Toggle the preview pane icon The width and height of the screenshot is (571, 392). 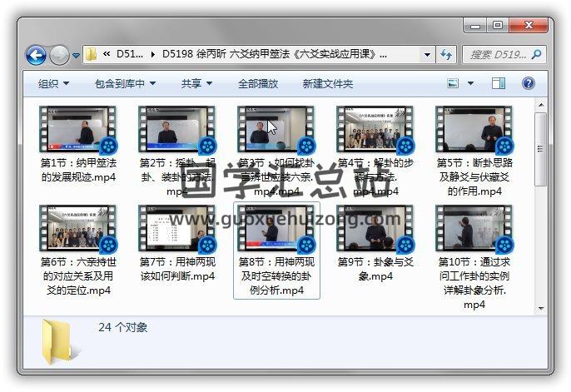tap(498, 84)
